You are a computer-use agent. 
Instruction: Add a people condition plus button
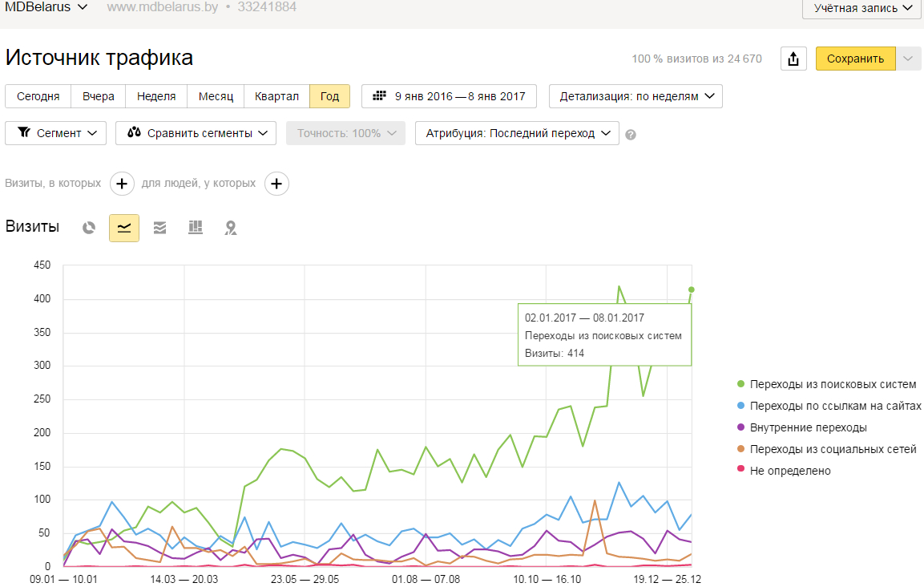(276, 184)
